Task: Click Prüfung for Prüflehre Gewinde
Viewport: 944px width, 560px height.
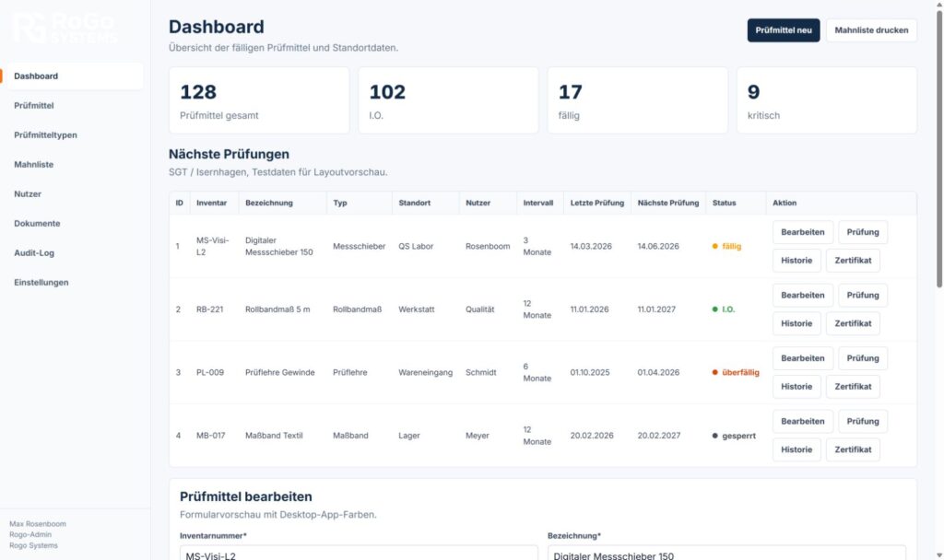Action: [863, 358]
